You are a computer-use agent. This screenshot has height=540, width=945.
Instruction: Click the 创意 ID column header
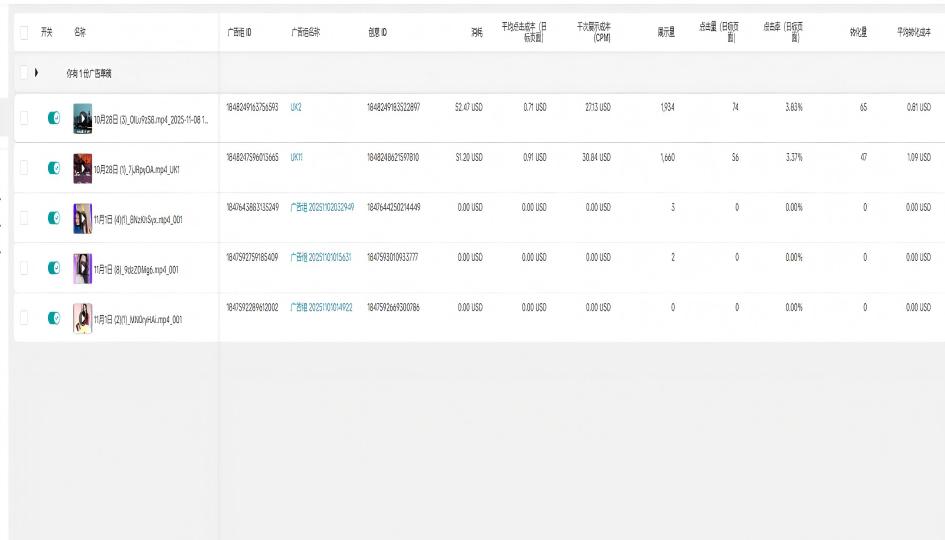coord(377,33)
